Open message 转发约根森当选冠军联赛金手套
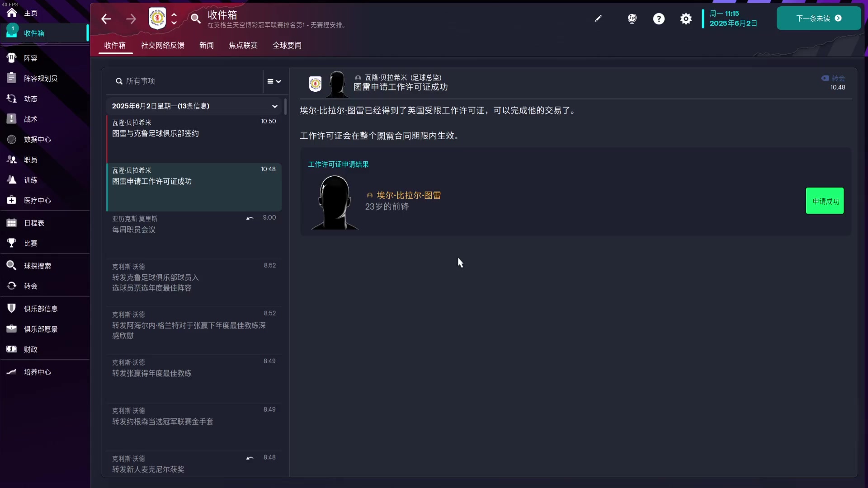The height and width of the screenshot is (488, 868). 194,427
